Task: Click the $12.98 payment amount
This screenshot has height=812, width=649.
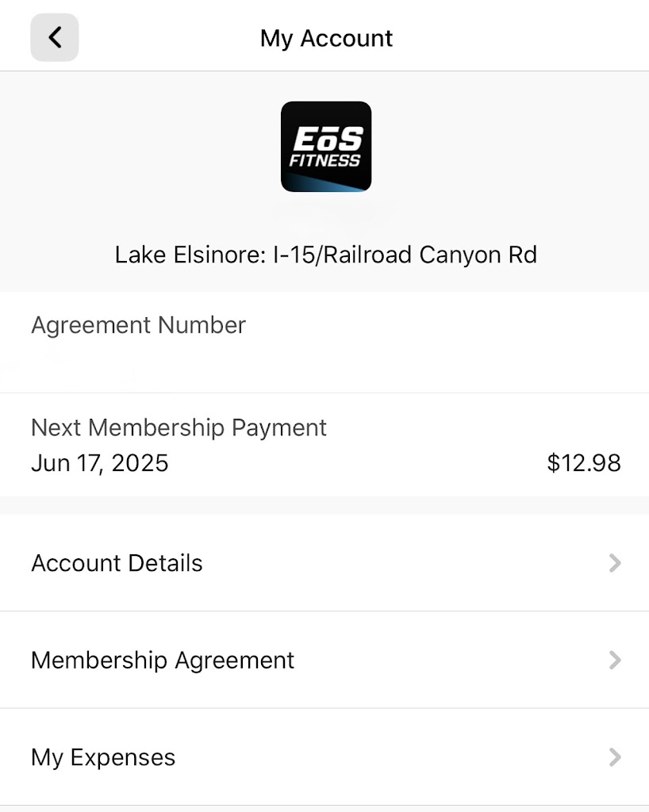Action: click(x=584, y=463)
